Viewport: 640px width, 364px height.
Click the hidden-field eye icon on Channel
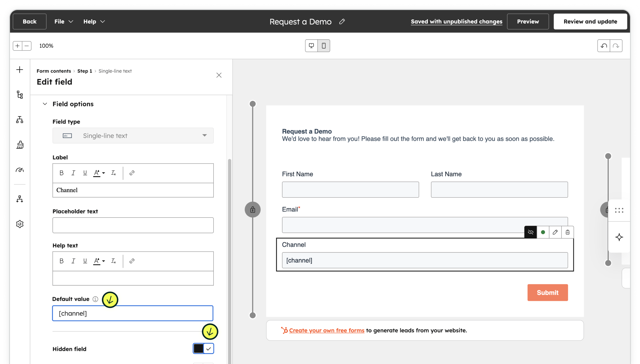(530, 232)
